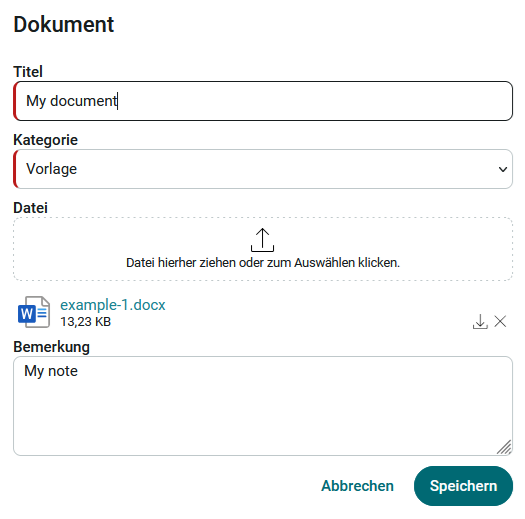This screenshot has width=525, height=519.
Task: Click the Word document file icon
Action: (x=34, y=312)
